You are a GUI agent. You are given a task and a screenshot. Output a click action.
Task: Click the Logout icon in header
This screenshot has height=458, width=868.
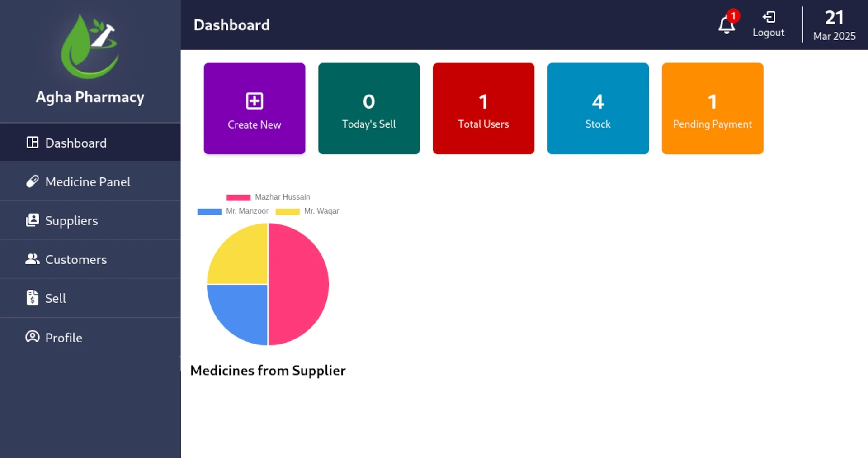click(x=769, y=17)
